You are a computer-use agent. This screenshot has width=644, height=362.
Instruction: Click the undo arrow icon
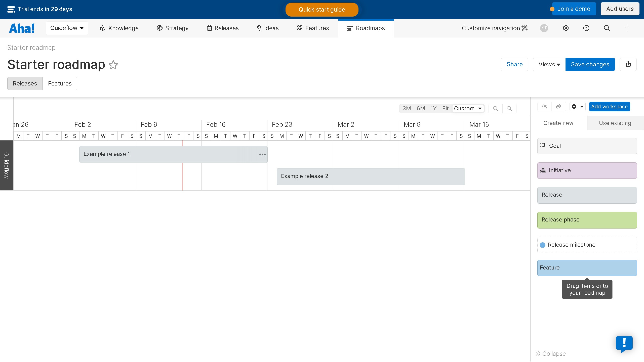point(544,107)
